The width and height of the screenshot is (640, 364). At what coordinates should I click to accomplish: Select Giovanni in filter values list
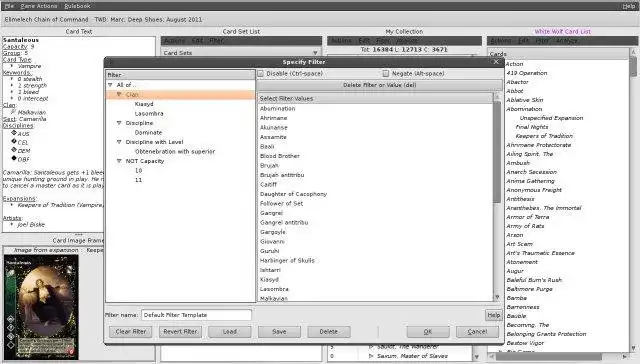click(272, 242)
